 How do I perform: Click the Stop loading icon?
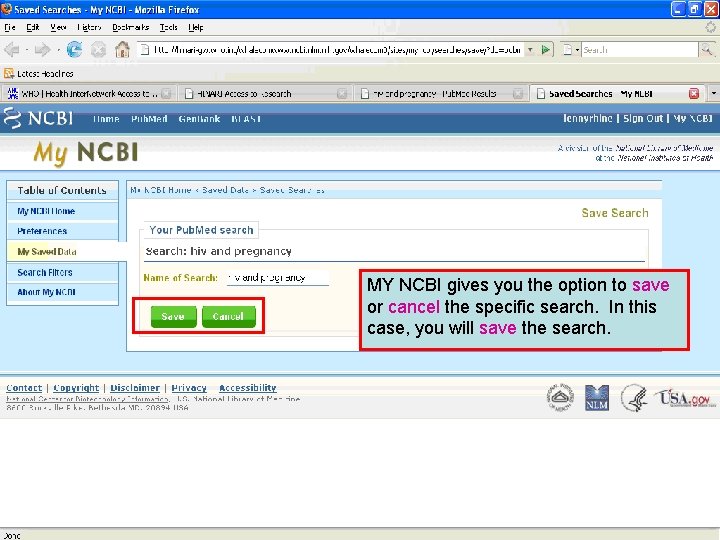(x=98, y=49)
